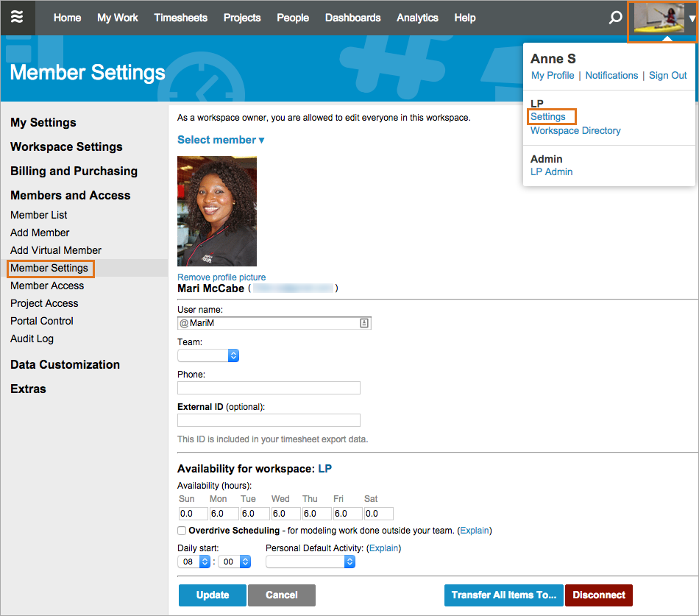The width and height of the screenshot is (699, 616).
Task: Click Mari McCabe's profile photo
Action: click(217, 210)
